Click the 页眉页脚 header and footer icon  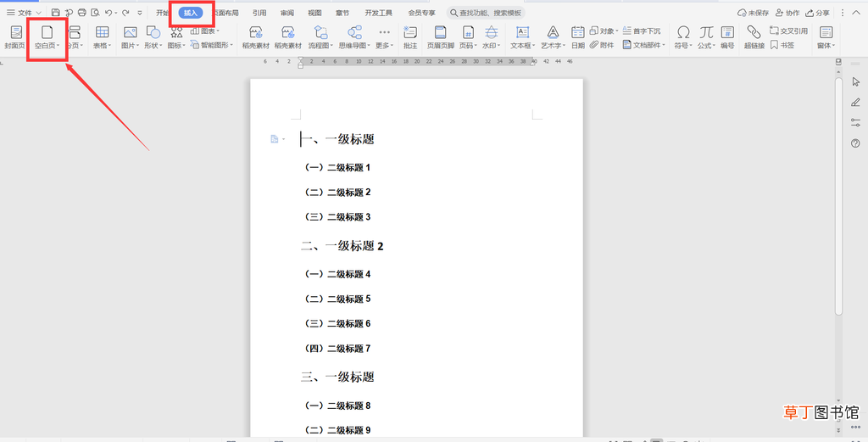point(441,32)
